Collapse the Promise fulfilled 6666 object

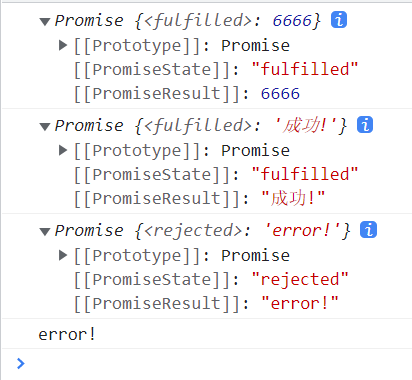tap(45, 22)
